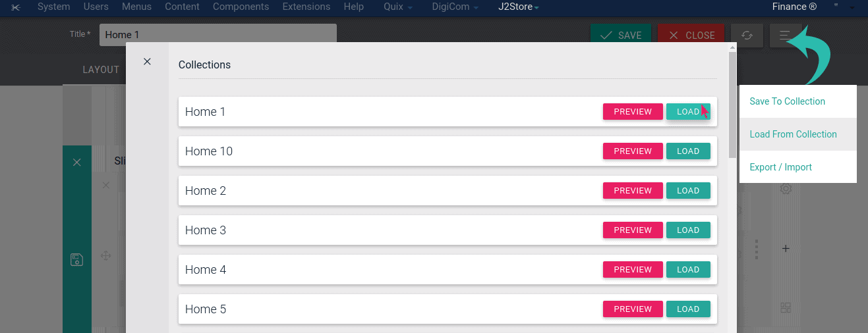The width and height of the screenshot is (868, 333).
Task: Preview the Home 3 collection
Action: pyautogui.click(x=632, y=230)
